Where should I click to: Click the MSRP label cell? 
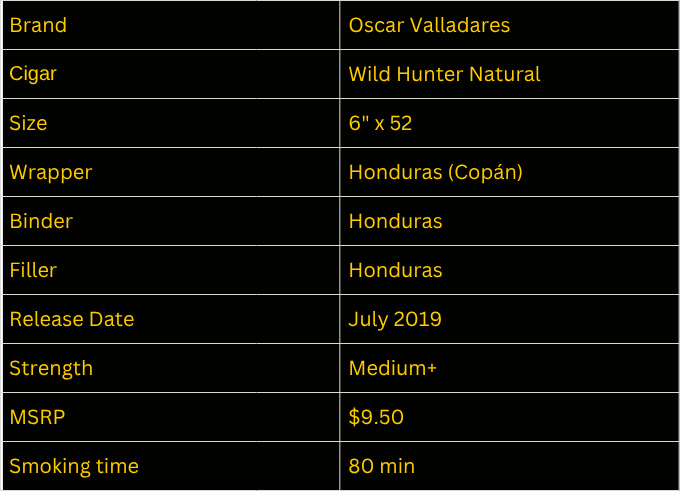point(171,417)
